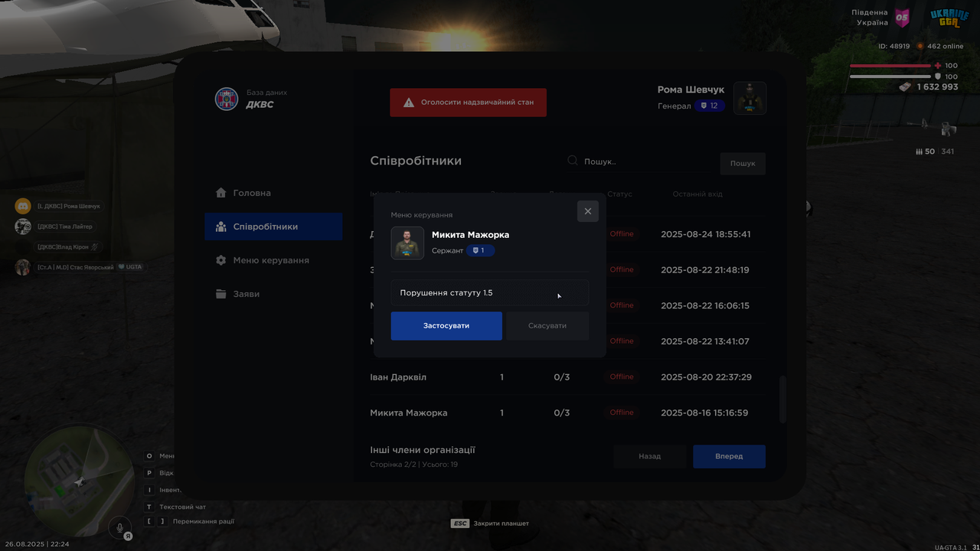This screenshot has height=551, width=980.
Task: Click the Ukraine GTA logo
Action: coord(949,17)
